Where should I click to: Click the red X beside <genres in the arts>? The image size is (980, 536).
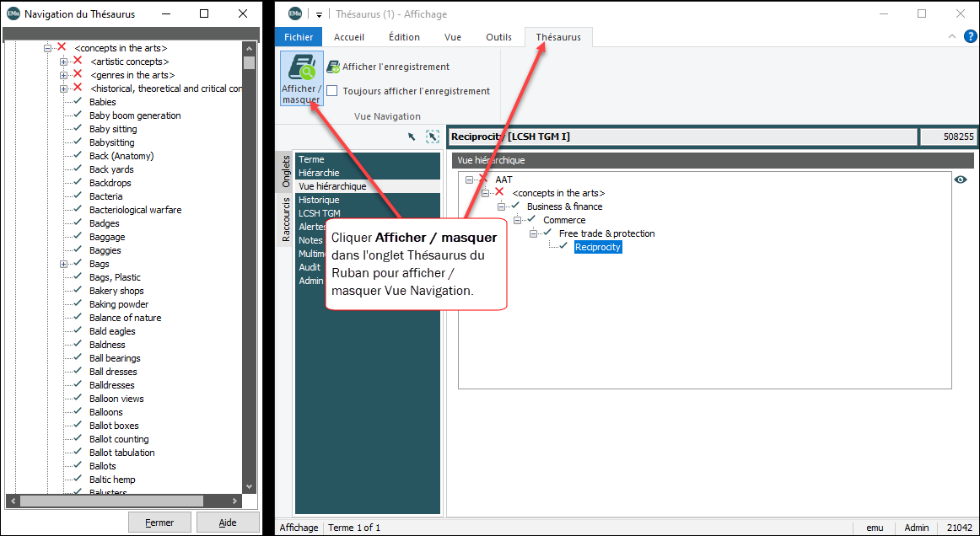(x=78, y=75)
